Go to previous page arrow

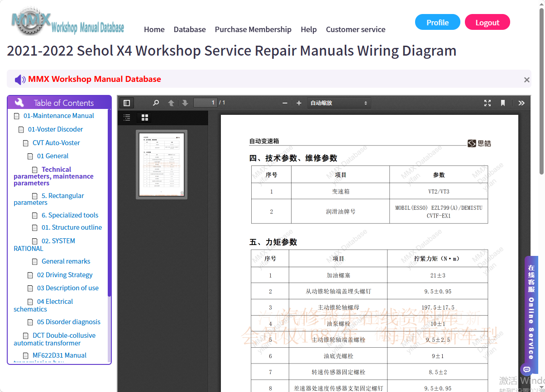pyautogui.click(x=171, y=103)
